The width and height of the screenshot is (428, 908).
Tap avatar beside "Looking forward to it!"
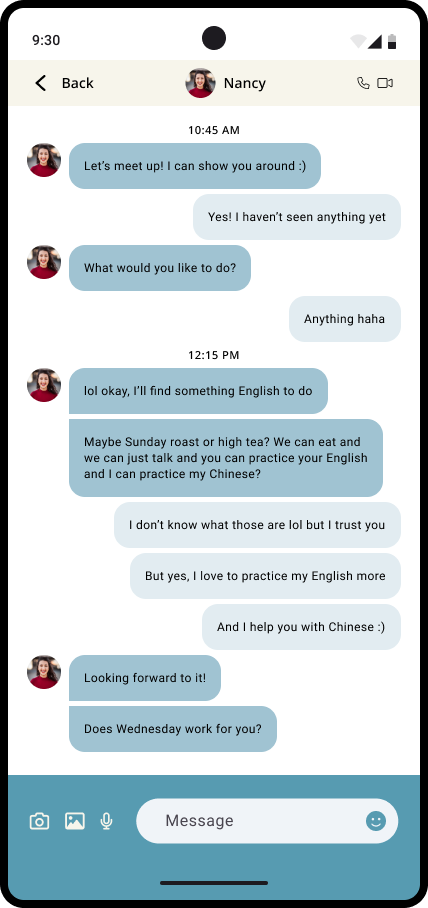click(44, 672)
